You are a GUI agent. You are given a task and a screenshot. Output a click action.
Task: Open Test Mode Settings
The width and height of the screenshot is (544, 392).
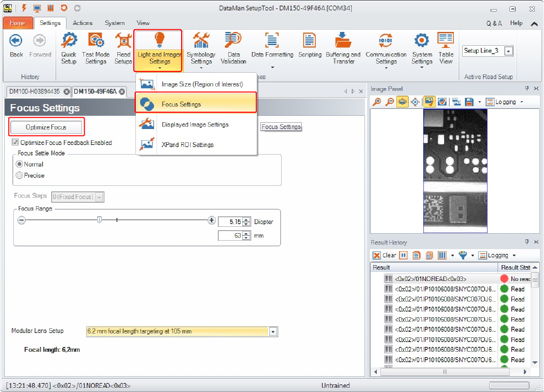pyautogui.click(x=96, y=49)
